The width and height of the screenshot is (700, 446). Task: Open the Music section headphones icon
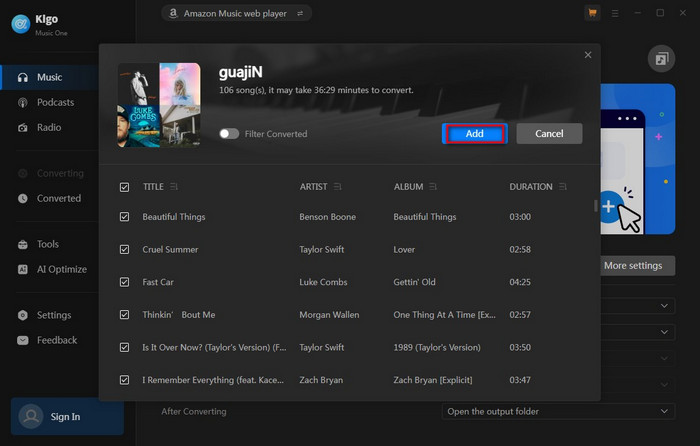(x=23, y=77)
